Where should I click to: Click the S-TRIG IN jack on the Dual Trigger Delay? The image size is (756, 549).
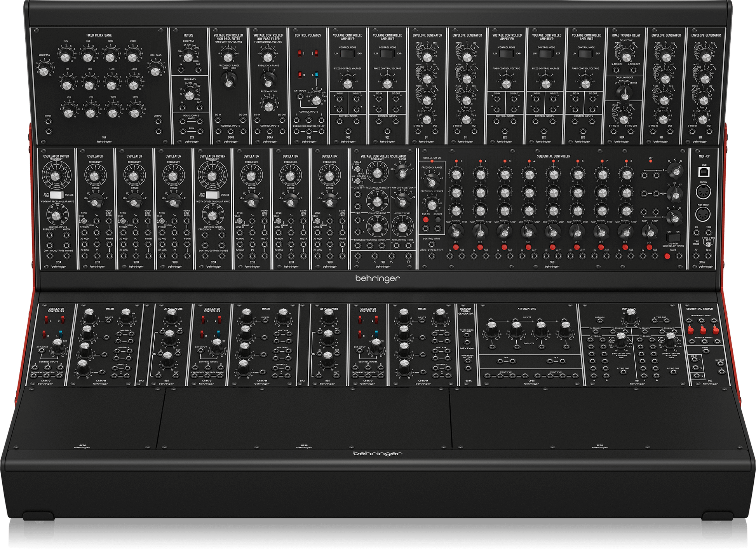pos(617,70)
